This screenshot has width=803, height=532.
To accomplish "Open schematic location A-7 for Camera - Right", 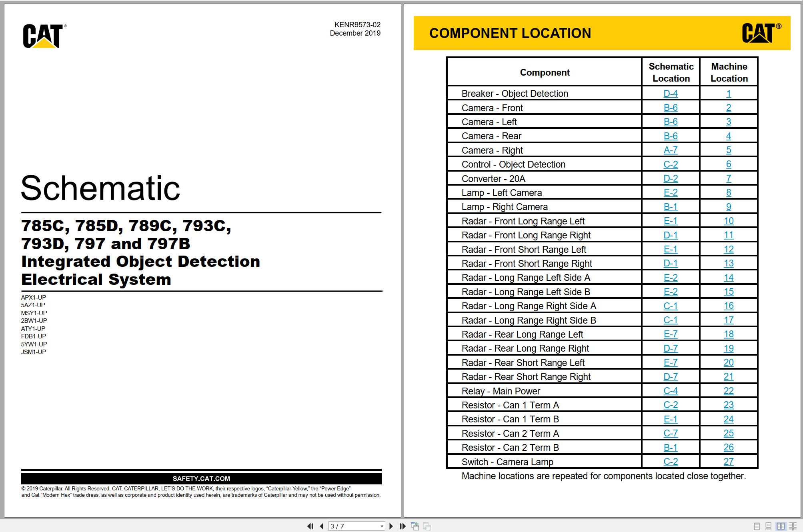I will click(671, 150).
